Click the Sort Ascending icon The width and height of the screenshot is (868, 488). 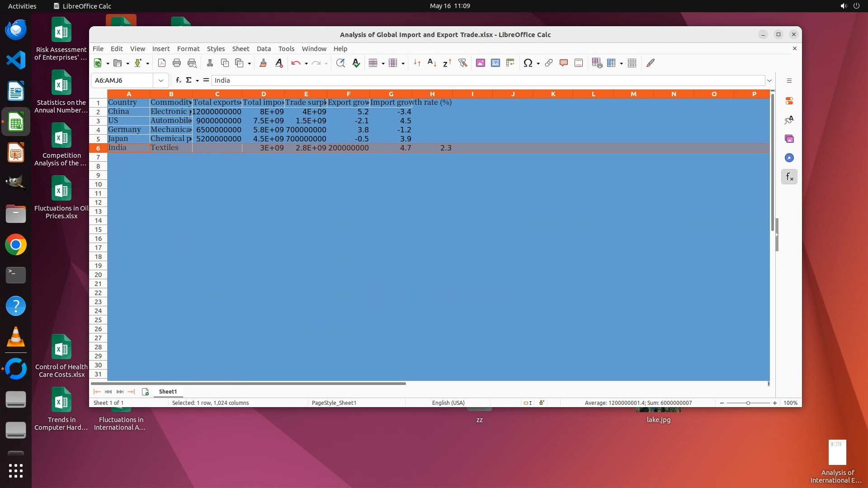pos(432,63)
